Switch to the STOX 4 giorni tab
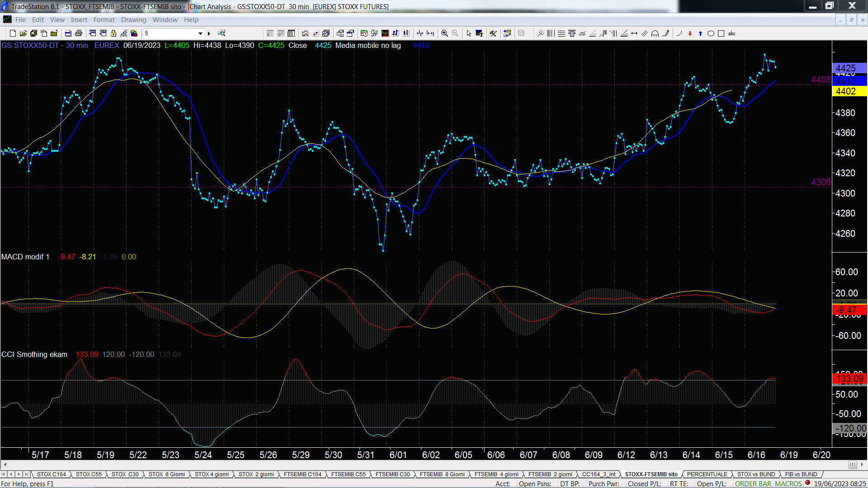868x488 pixels. point(212,474)
